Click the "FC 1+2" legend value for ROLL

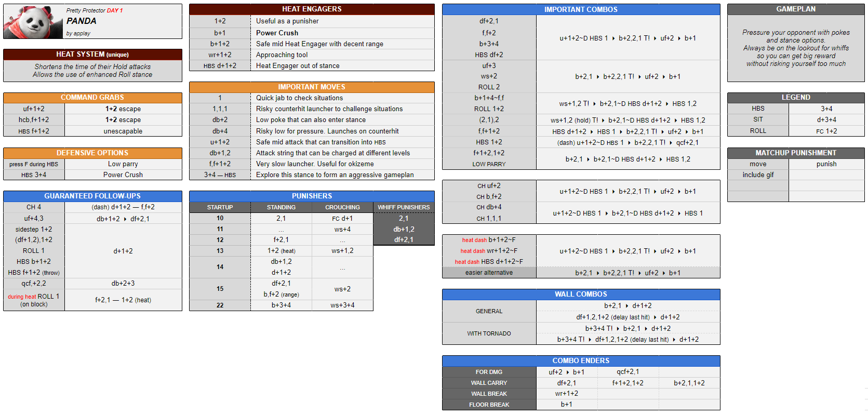coord(826,131)
